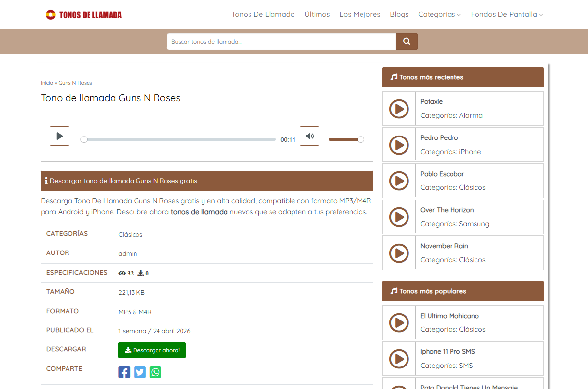Open the Clásicos category link in table
This screenshot has width=588, height=389.
pos(131,235)
